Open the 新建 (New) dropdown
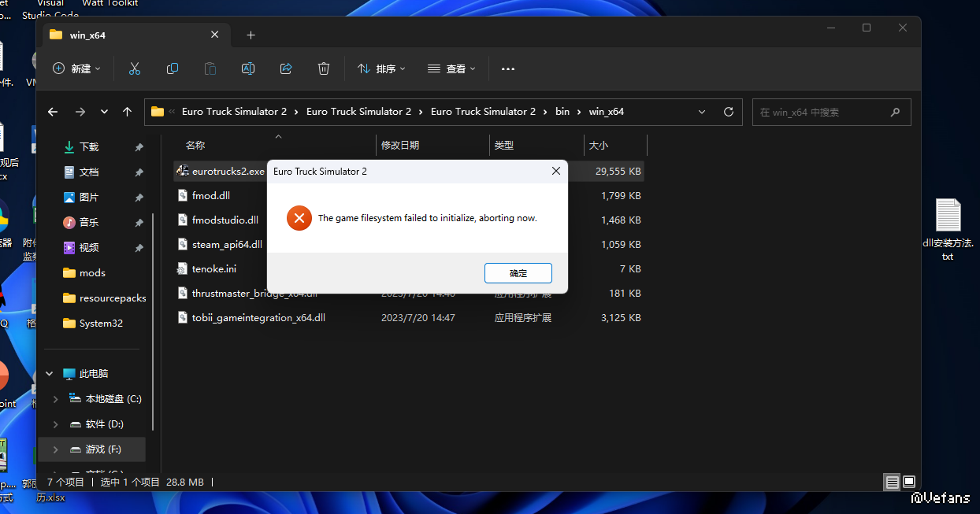The width and height of the screenshot is (980, 514). (x=76, y=69)
